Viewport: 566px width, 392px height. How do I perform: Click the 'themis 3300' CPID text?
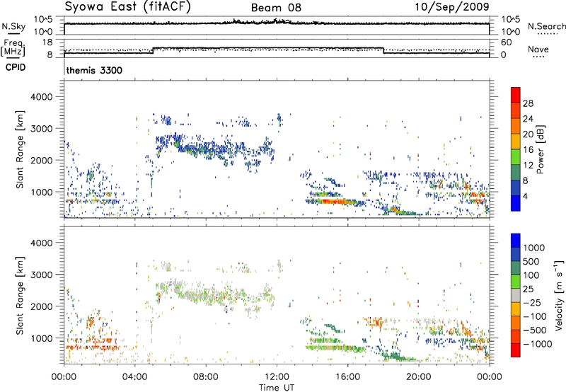click(x=94, y=70)
